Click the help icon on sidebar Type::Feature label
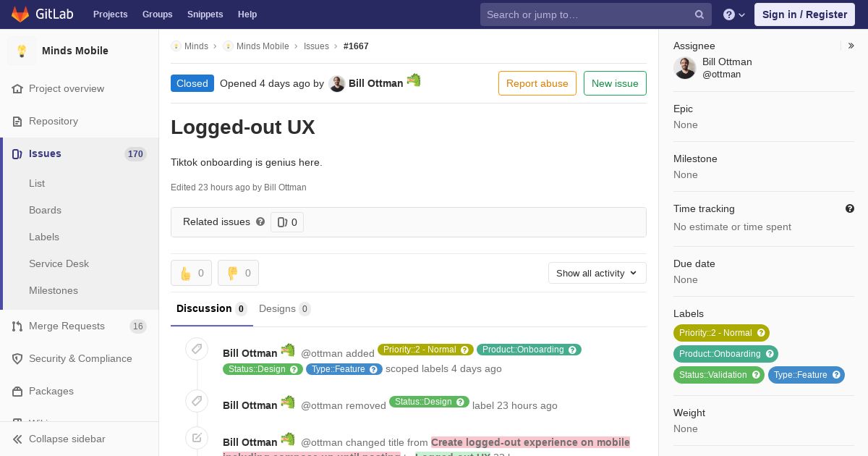 coord(836,375)
